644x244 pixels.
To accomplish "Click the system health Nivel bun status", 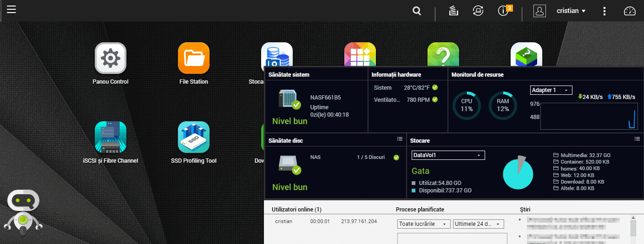I will coord(290,121).
